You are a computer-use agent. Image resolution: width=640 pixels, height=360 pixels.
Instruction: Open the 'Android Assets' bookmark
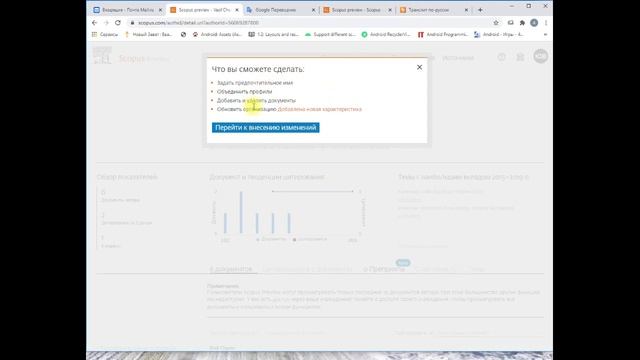pos(217,35)
